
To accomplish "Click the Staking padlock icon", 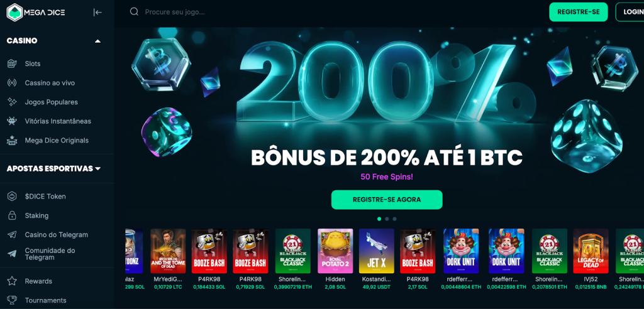I will 13,215.
